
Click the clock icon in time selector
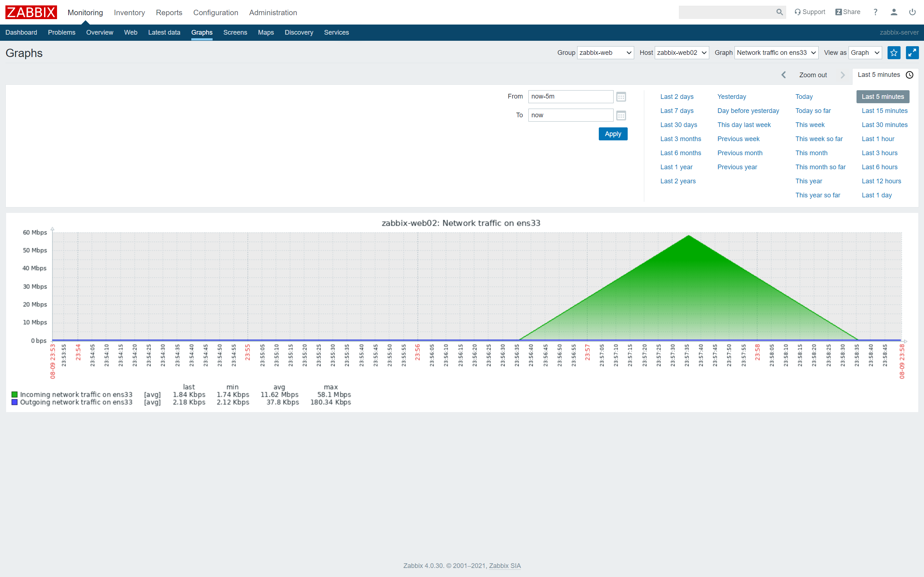point(910,75)
